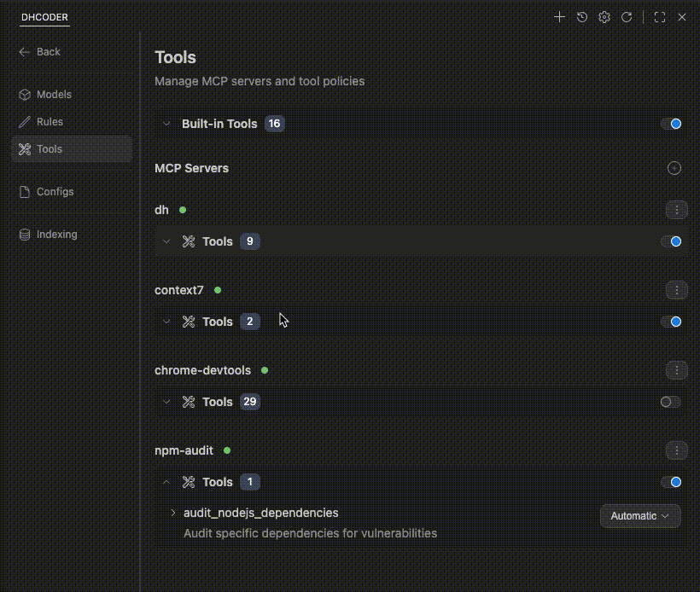700x592 pixels.
Task: Click the fullscreen expand icon
Action: pos(659,17)
